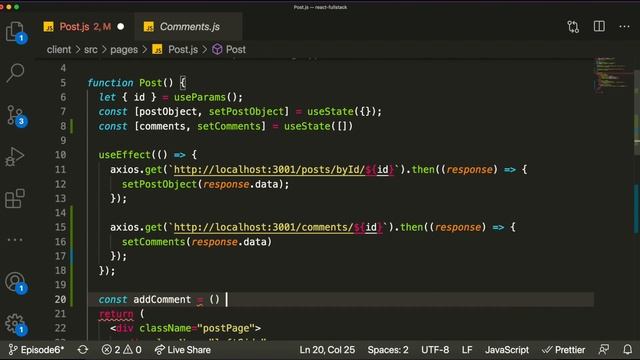Switch to the Comments.js tab
Image resolution: width=640 pixels, height=360 pixels.
189,27
